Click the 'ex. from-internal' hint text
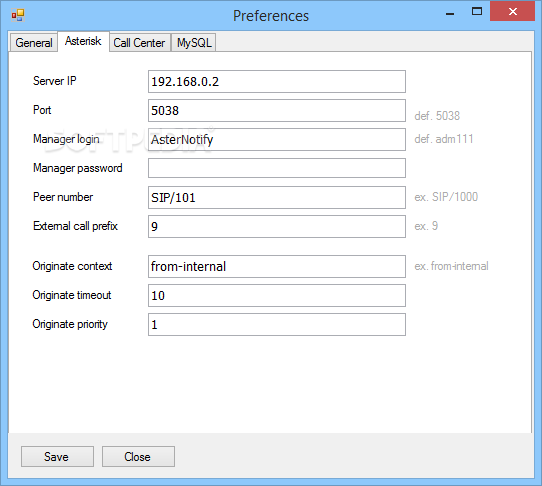The height and width of the screenshot is (486, 542). (x=451, y=266)
